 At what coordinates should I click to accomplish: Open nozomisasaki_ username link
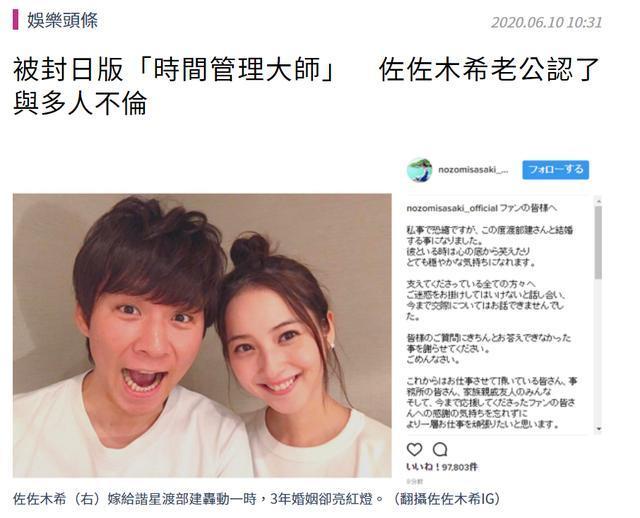tap(473, 169)
